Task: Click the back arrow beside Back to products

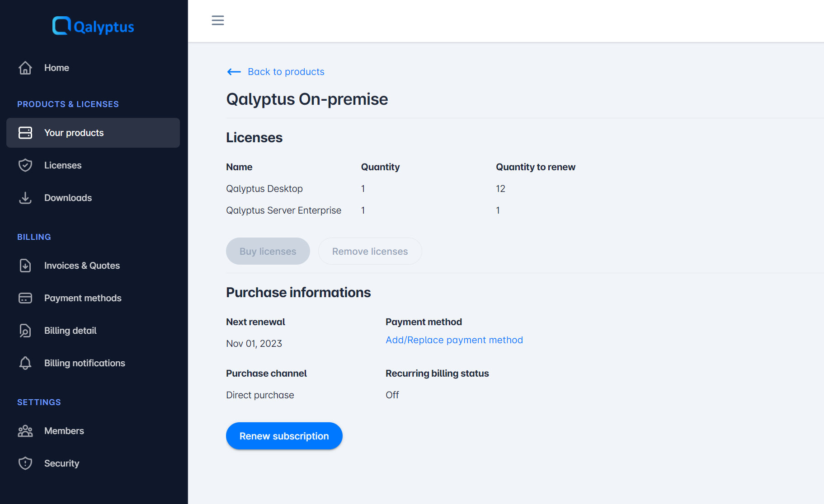Action: 234,72
